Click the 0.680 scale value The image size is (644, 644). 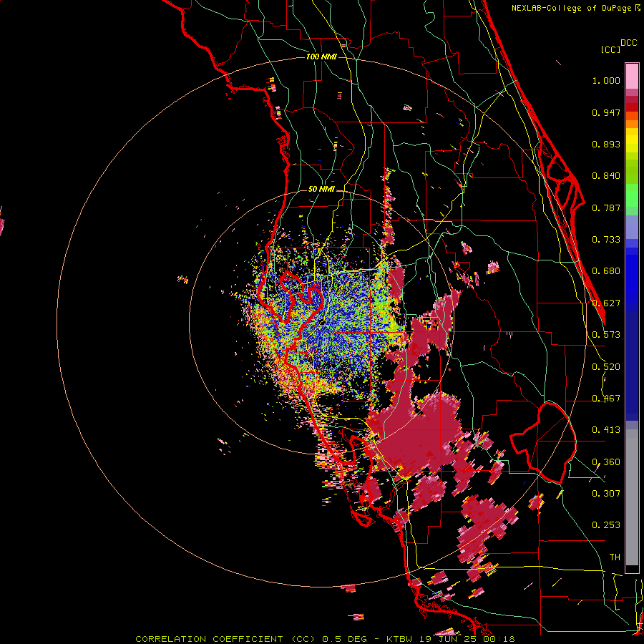[x=606, y=271]
